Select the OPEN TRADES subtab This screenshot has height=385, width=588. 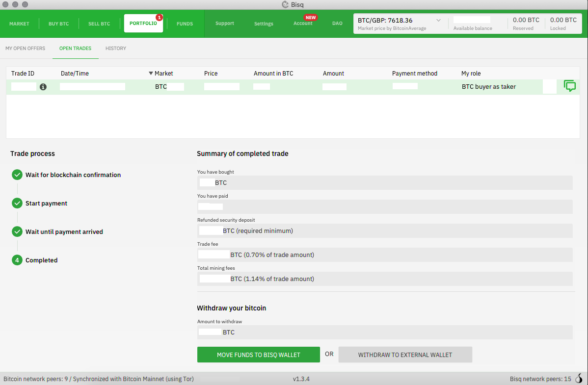tap(76, 49)
